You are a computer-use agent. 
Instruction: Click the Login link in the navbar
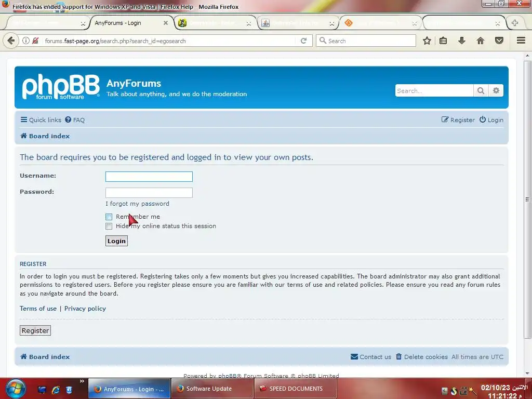491,120
